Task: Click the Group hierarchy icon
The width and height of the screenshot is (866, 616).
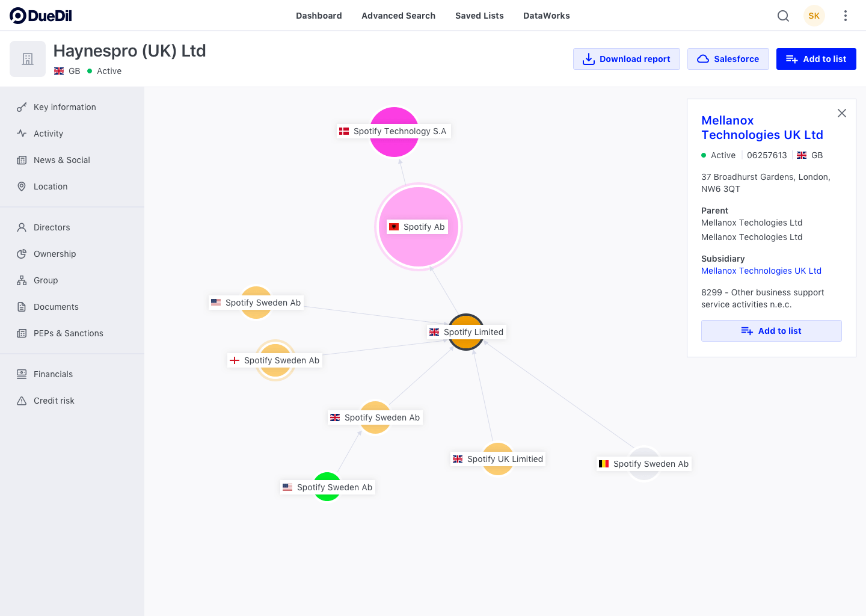Action: coord(22,280)
